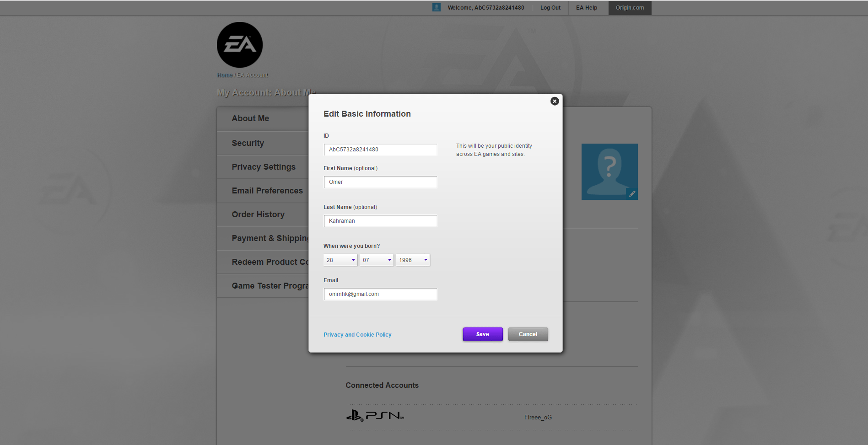
Task: Save the basic information
Action: (x=483, y=334)
